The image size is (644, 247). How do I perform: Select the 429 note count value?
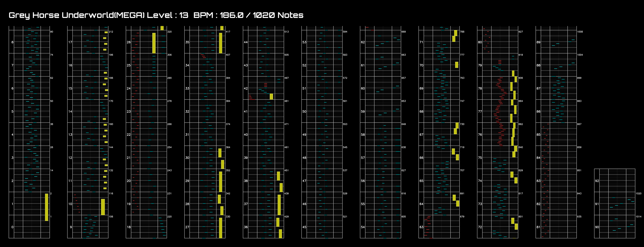point(286,217)
